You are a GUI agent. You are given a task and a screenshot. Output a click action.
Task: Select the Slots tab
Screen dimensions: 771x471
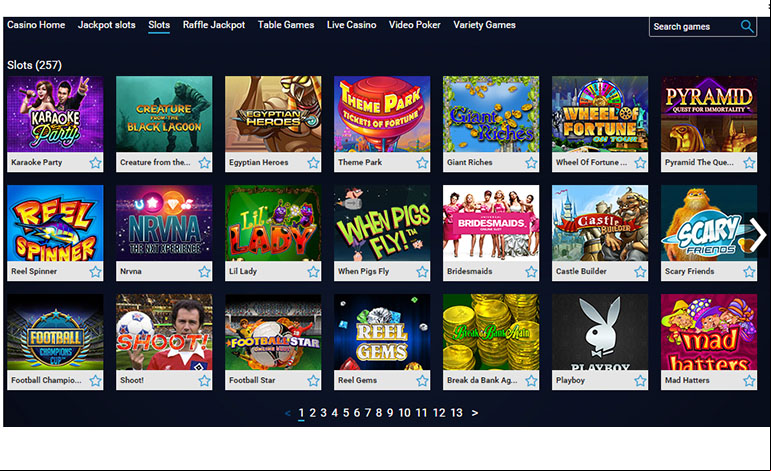click(159, 25)
